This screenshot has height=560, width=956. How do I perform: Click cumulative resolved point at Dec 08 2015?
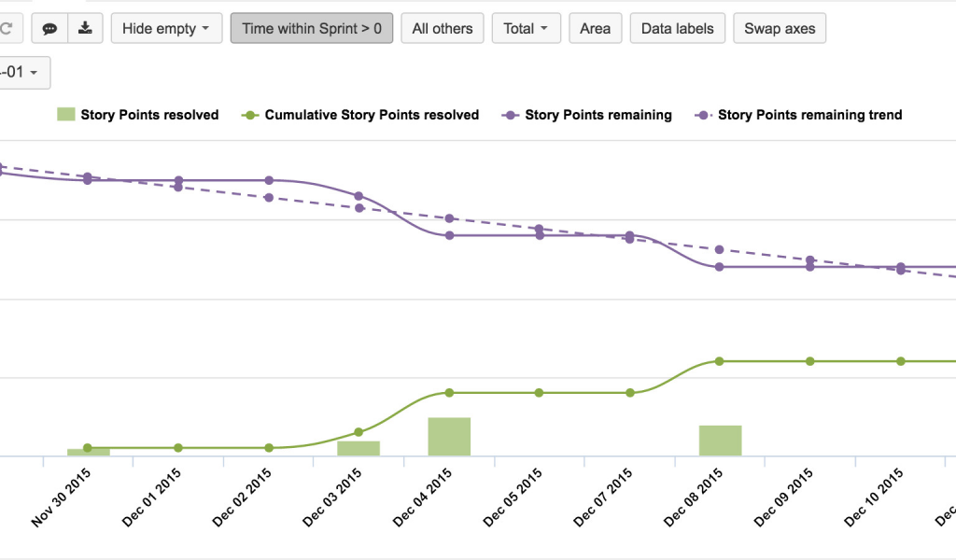[720, 361]
